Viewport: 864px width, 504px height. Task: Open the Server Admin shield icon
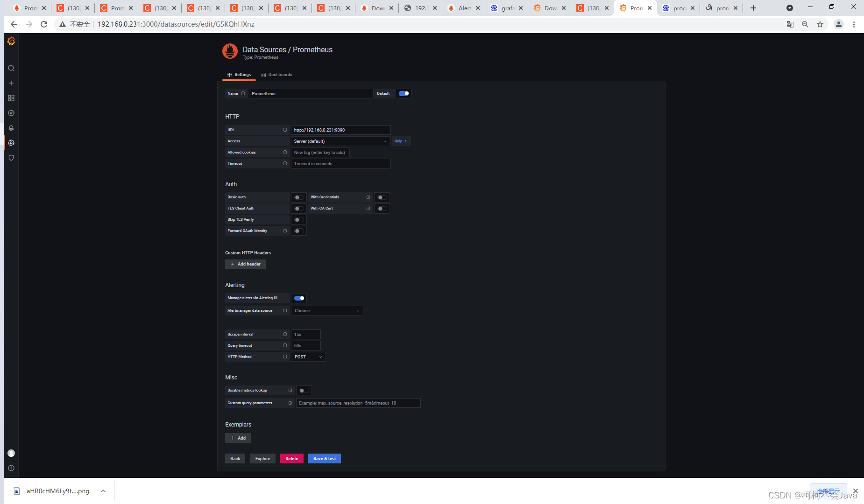[x=11, y=158]
